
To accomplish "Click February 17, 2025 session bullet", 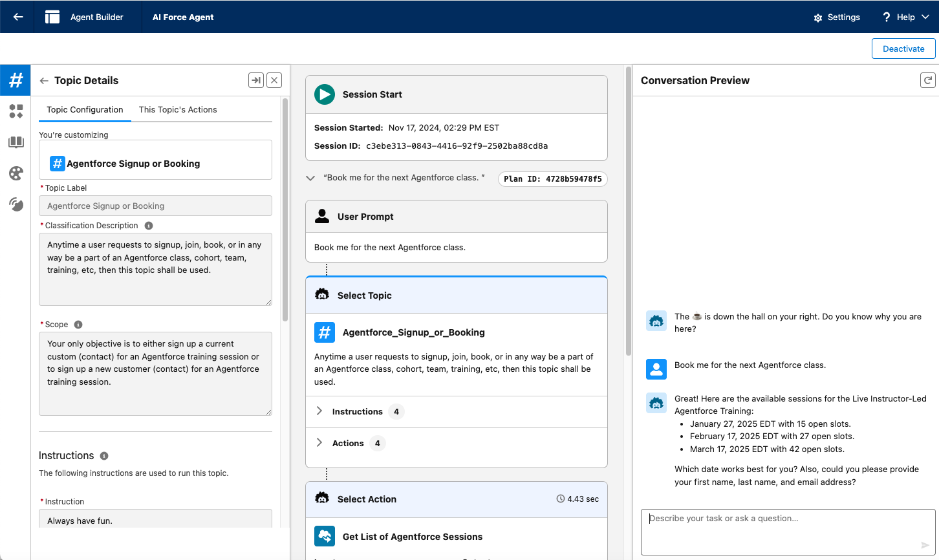I will (772, 436).
